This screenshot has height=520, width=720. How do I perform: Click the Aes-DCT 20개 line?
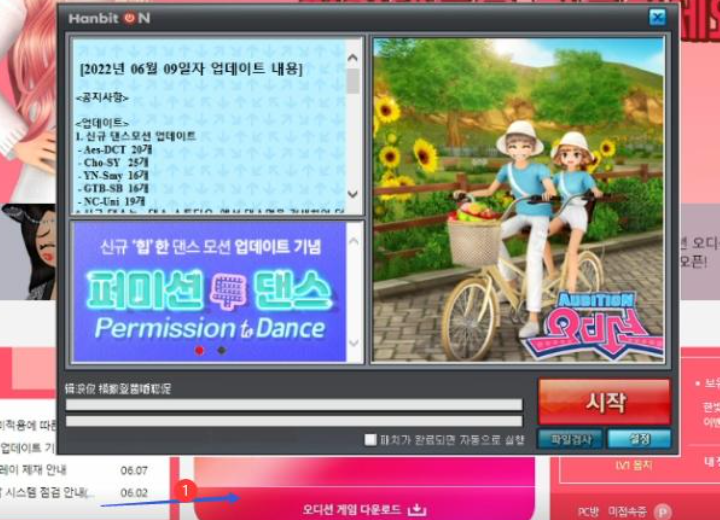117,149
